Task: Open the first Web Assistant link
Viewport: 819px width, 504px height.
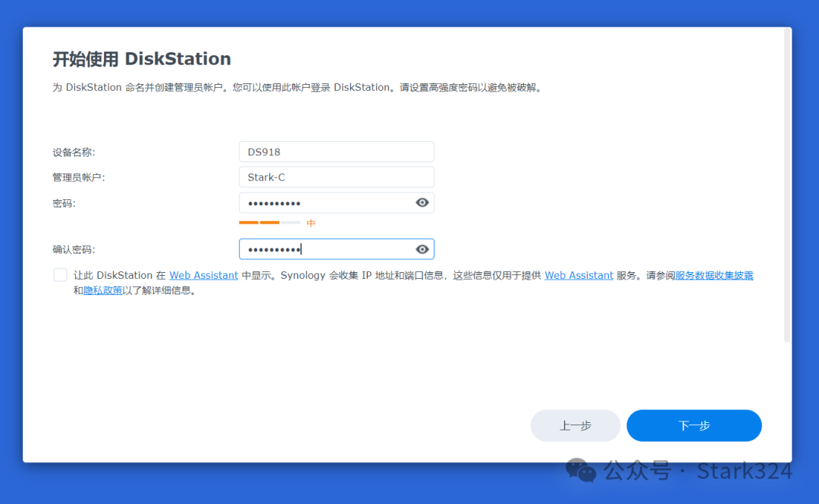Action: coord(203,275)
